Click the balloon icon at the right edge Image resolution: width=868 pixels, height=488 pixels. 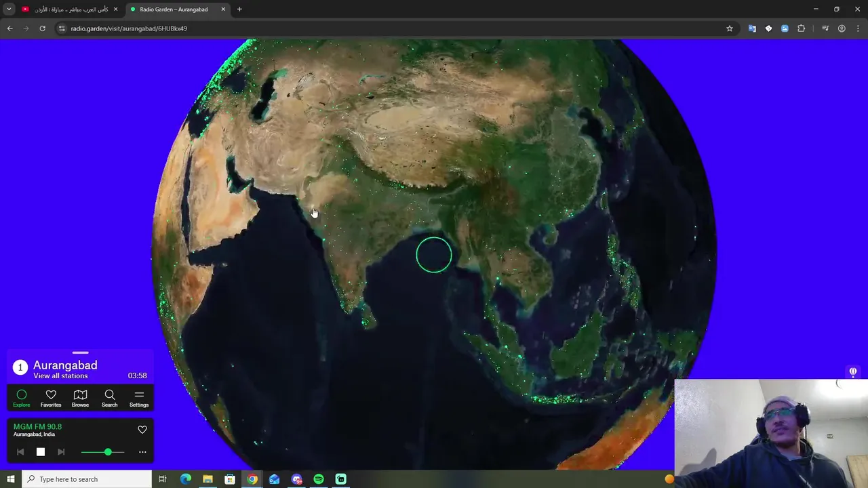853,371
